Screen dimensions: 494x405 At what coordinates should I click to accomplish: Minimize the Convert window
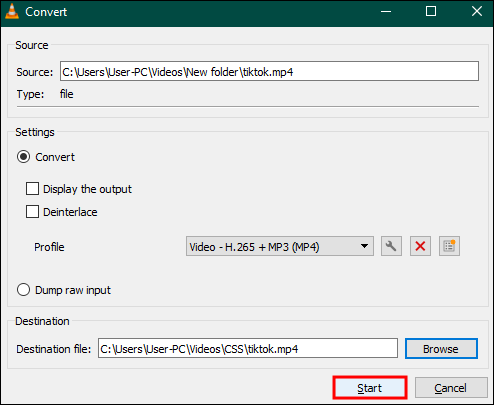pyautogui.click(x=386, y=12)
